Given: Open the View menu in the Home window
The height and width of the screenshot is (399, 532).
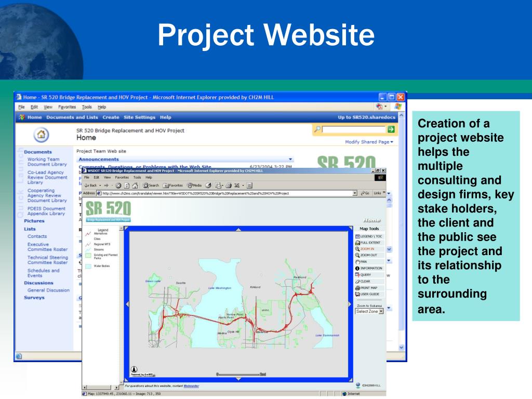Looking at the screenshot, I should 48,107.
